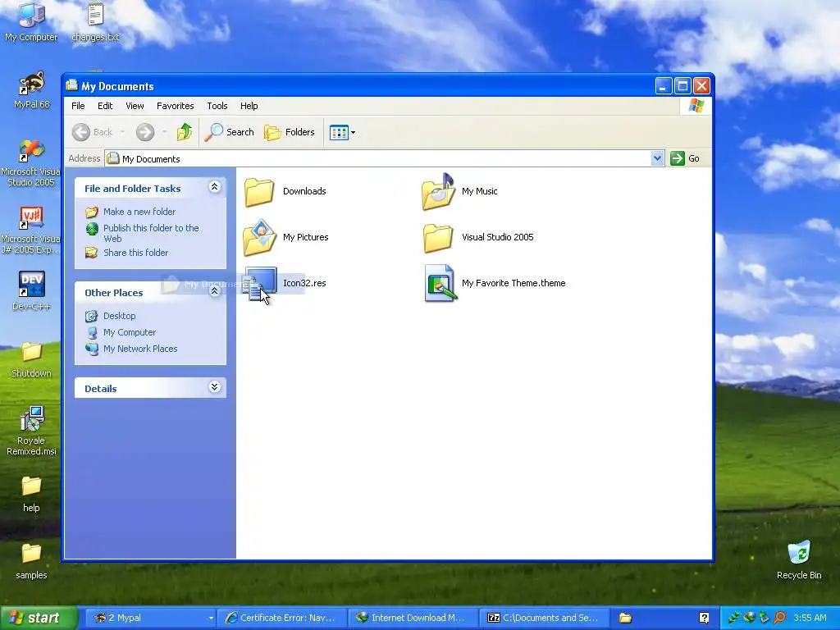
Task: Collapse the Other Places panel
Action: [x=214, y=291]
